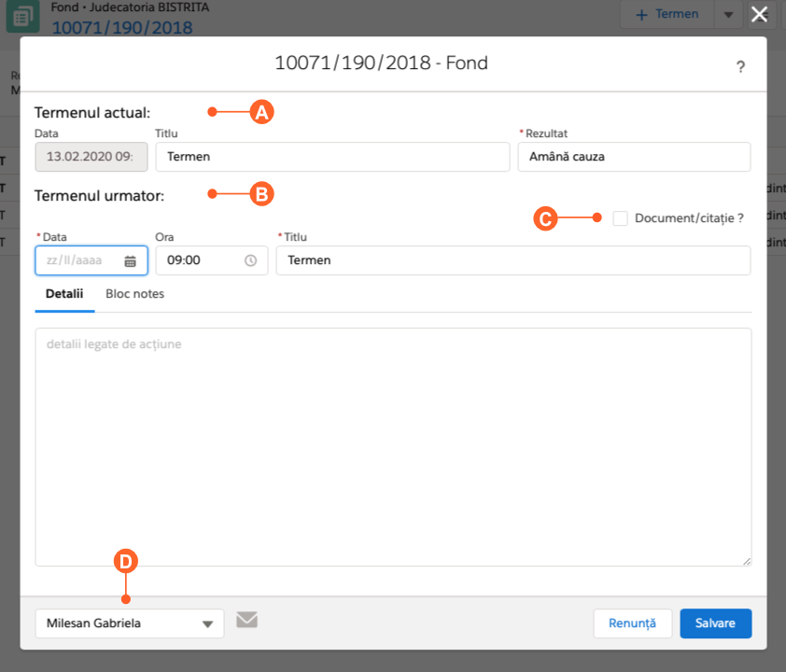Click the next term Data input field
This screenshot has height=672, width=786.
(80, 261)
